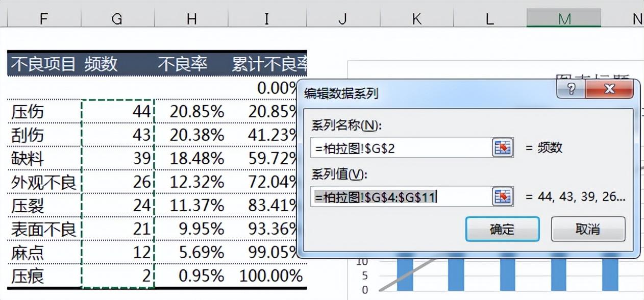Click the 20.38% defect rate cell
Viewport: 644px width, 300px height.
pos(191,135)
